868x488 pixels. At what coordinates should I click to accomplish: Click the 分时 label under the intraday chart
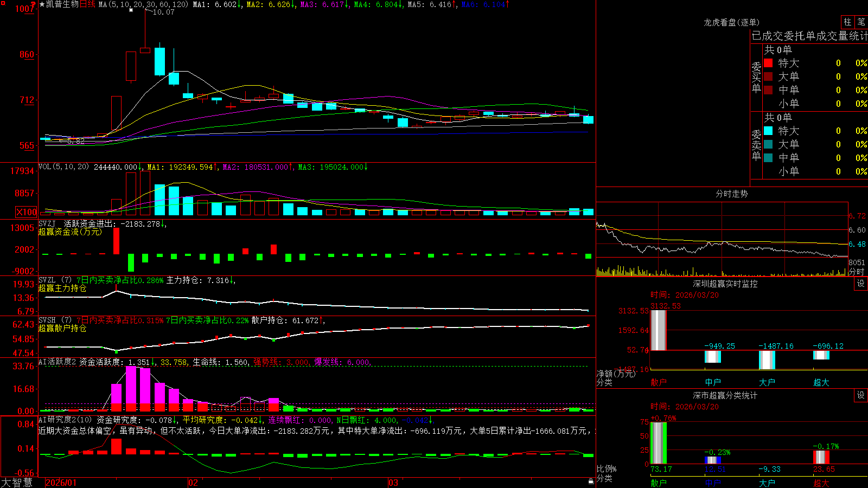click(857, 272)
